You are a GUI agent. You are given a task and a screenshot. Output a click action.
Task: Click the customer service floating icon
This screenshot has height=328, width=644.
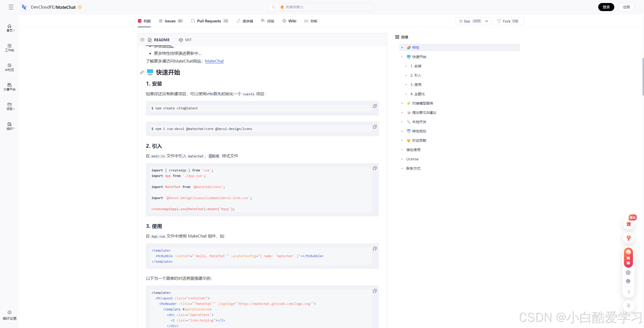[x=628, y=257]
